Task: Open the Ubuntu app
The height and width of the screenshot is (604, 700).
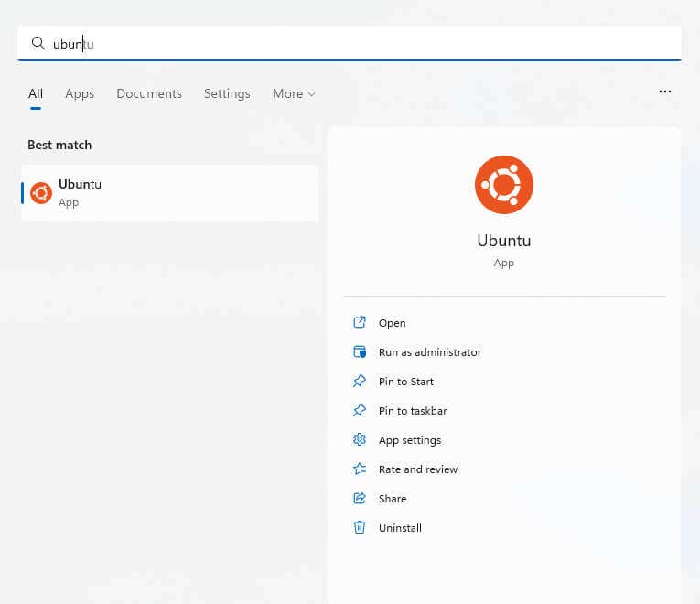Action: click(x=392, y=323)
